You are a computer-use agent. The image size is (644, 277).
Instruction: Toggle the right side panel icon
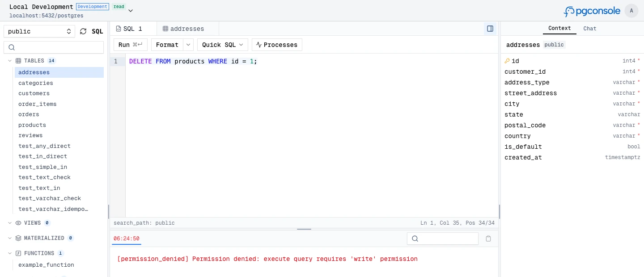tap(490, 29)
